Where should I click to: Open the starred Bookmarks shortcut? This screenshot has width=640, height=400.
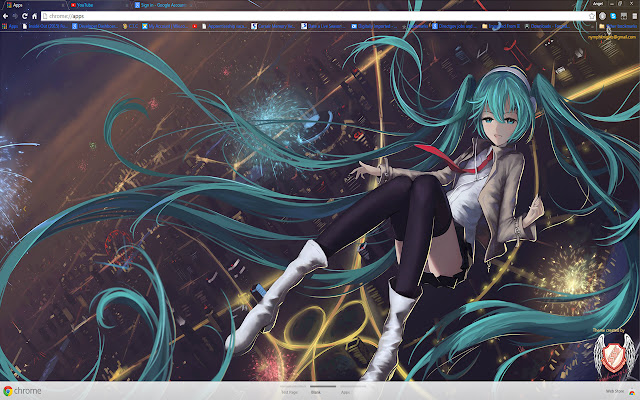[x=416, y=26]
